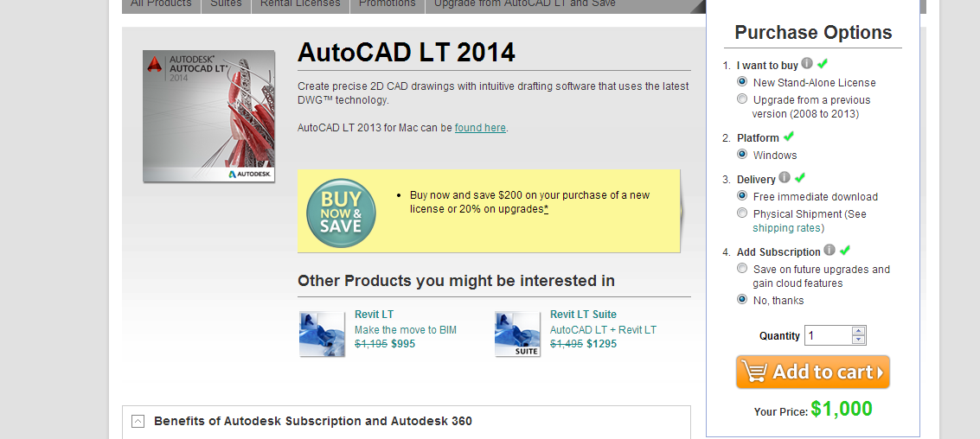Increase quantity with the up stepper arrow

coord(859,331)
